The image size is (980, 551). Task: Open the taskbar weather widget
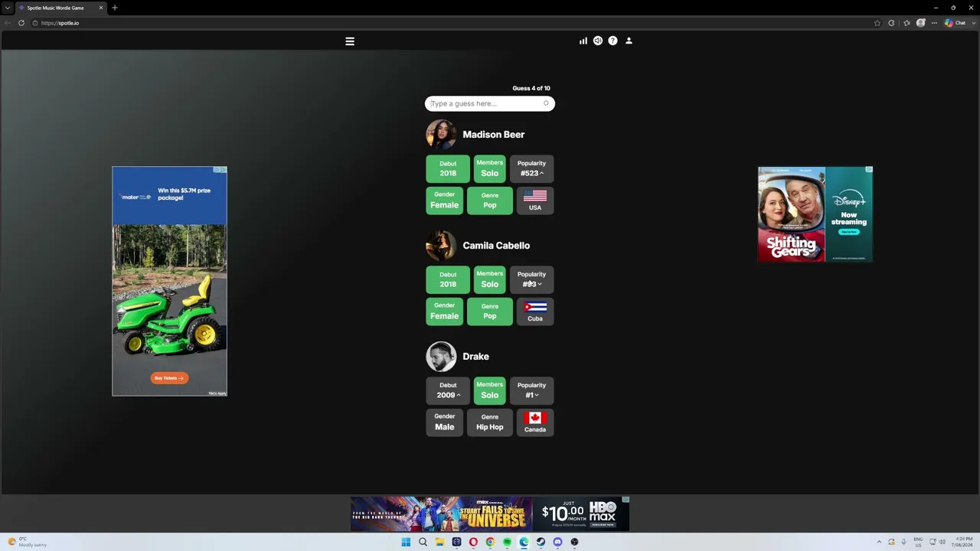click(x=28, y=543)
